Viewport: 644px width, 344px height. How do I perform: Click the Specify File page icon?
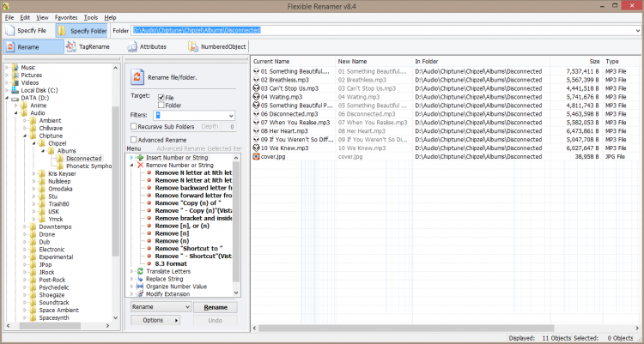(x=10, y=31)
